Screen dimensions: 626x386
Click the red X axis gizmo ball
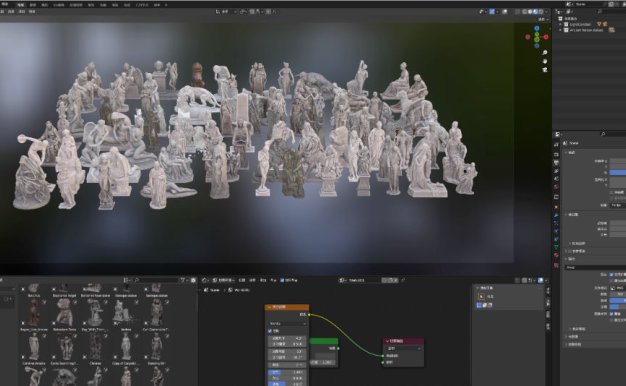pos(546,37)
